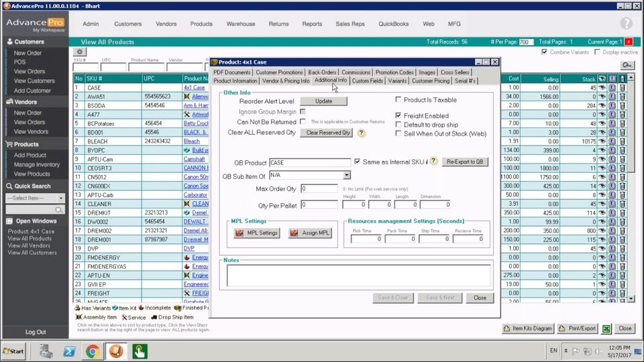Check Sell When Out of Stock (Web)
The height and width of the screenshot is (362, 644).
[398, 133]
